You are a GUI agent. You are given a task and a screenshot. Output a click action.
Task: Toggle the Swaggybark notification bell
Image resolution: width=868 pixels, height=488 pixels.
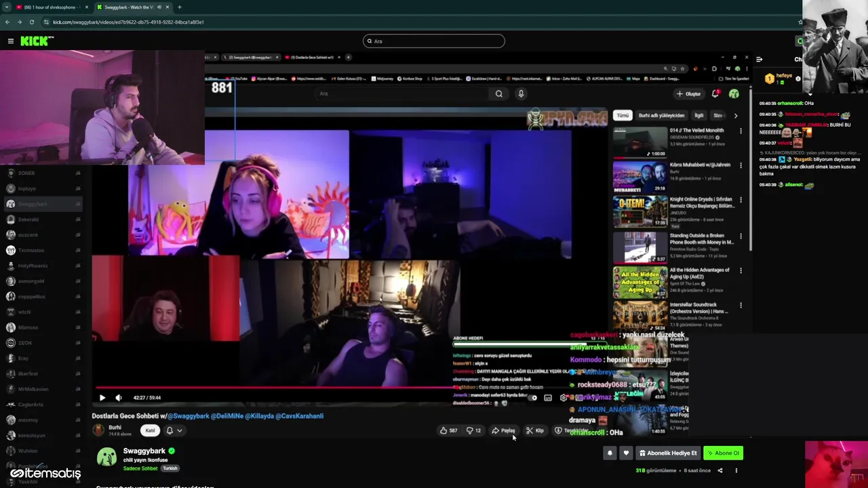point(610,453)
